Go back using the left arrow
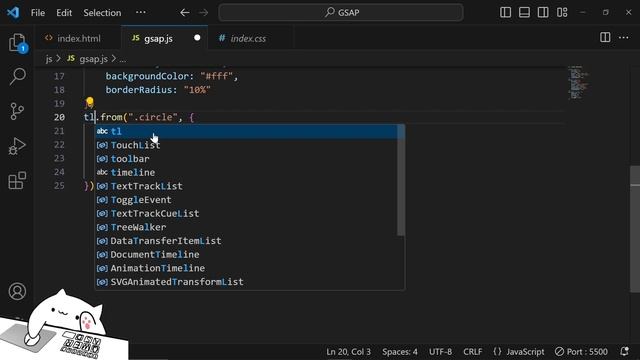 [185, 13]
